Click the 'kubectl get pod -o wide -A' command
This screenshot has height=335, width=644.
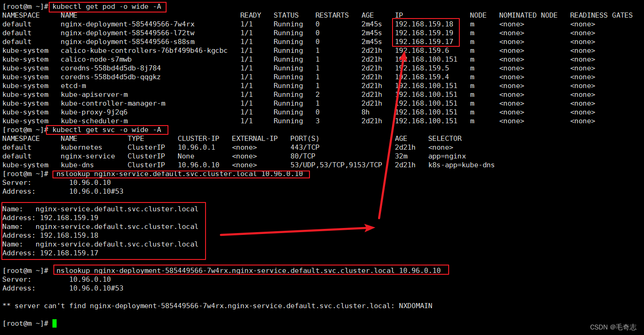[x=107, y=6]
